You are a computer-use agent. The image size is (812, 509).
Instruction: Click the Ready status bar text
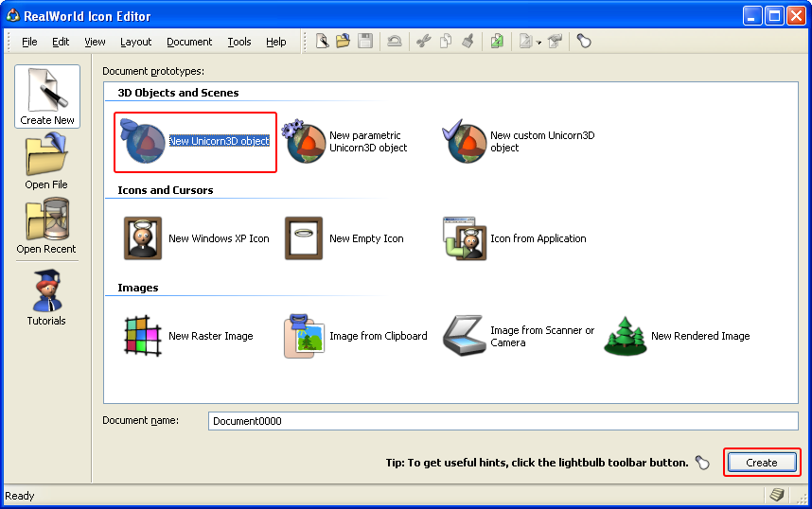coord(20,496)
